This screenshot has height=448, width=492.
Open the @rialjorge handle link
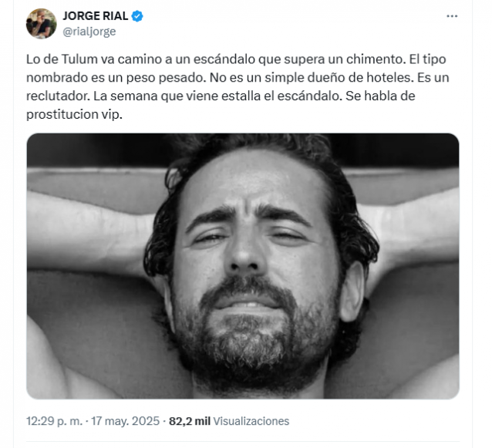click(x=89, y=32)
